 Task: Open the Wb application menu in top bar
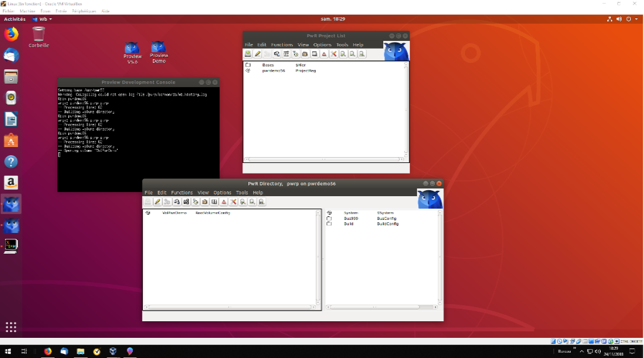pos(42,19)
